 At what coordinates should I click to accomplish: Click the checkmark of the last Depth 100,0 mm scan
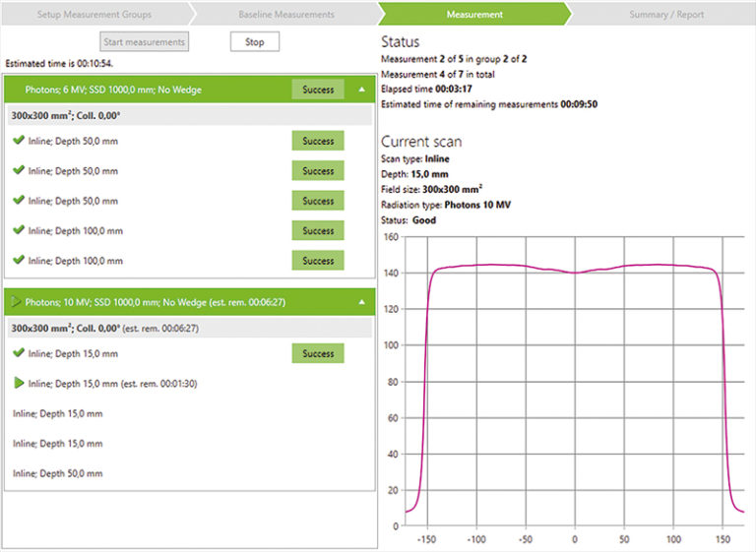click(19, 260)
